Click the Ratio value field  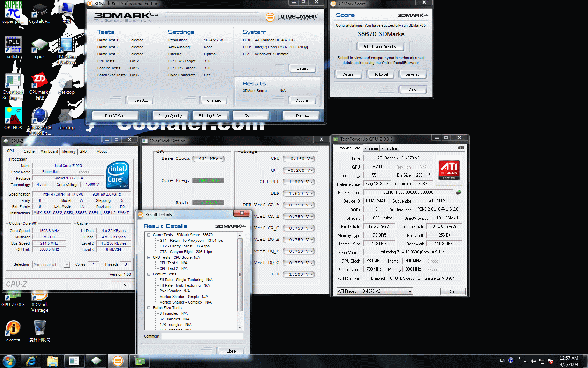pos(208,203)
